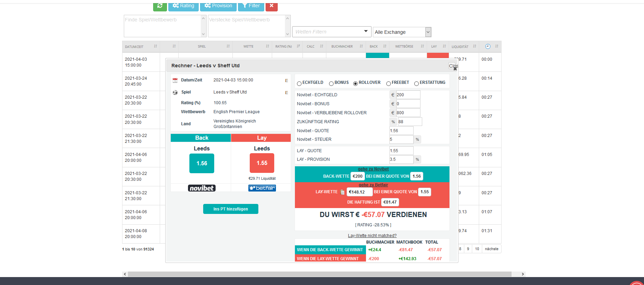Screen dimensions: 644x285
Task: Click the LAY QUOTE field
Action: pos(401,151)
